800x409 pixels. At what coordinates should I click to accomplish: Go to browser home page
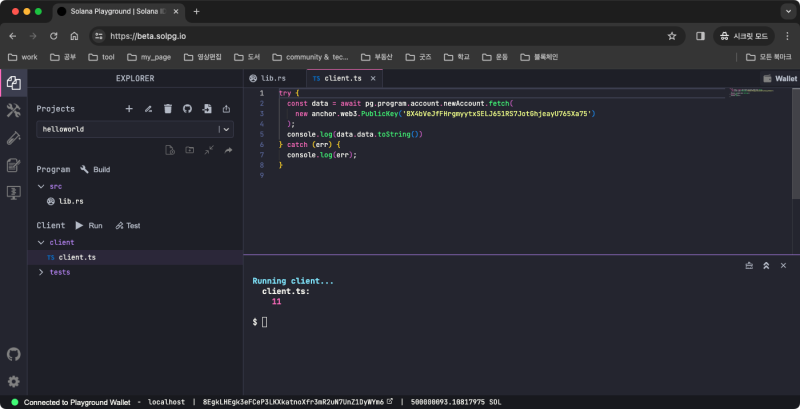[x=74, y=36]
